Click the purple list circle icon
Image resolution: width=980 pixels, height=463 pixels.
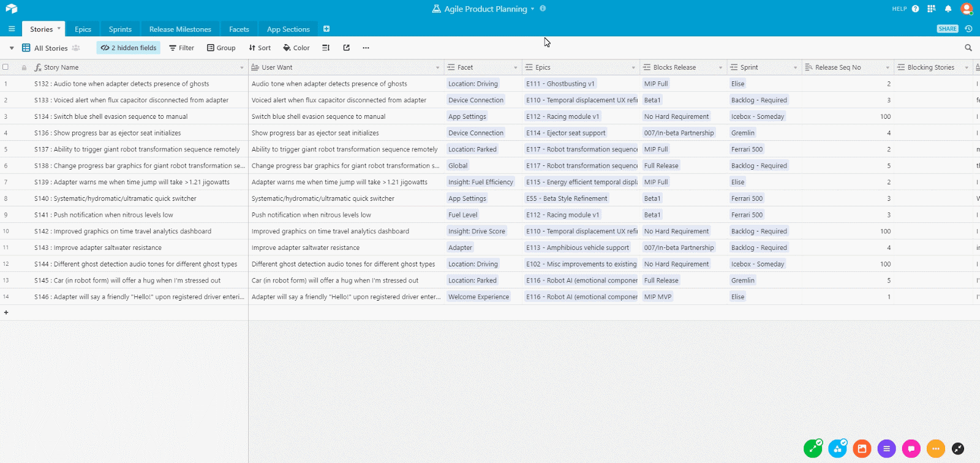(x=886, y=449)
